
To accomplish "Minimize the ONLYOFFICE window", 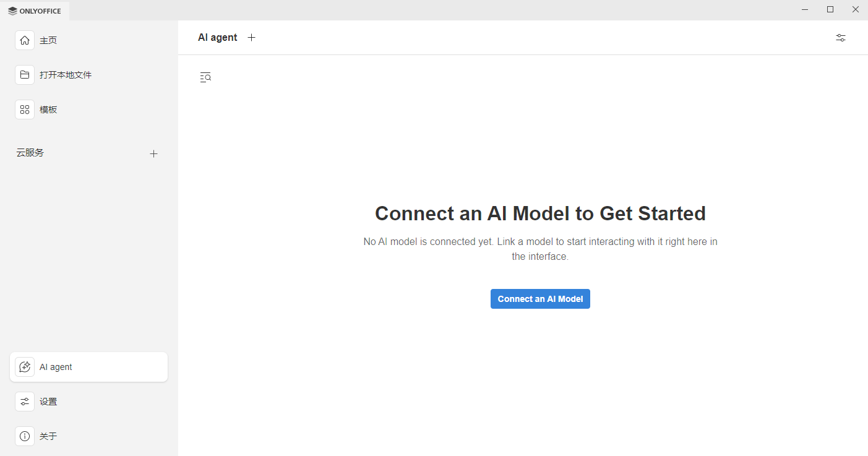I will 805,9.
